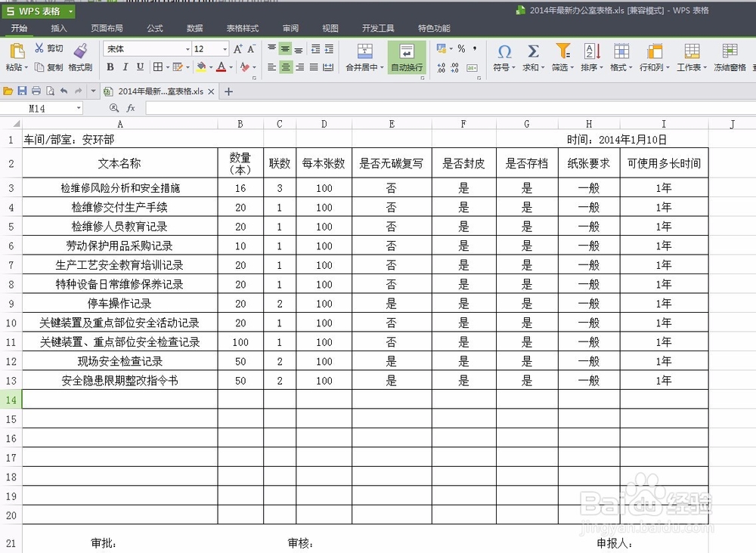The image size is (756, 553).
Task: Click the decrease indent icon
Action: pyautogui.click(x=316, y=48)
